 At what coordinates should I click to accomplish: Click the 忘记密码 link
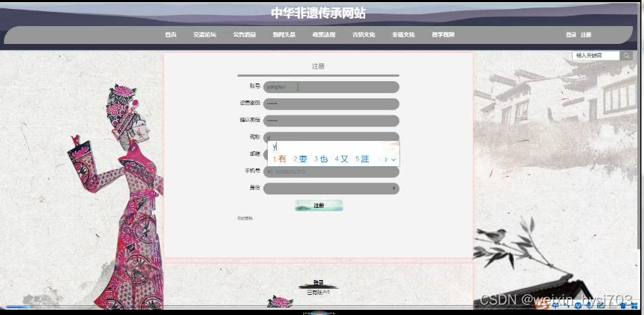[x=245, y=218]
